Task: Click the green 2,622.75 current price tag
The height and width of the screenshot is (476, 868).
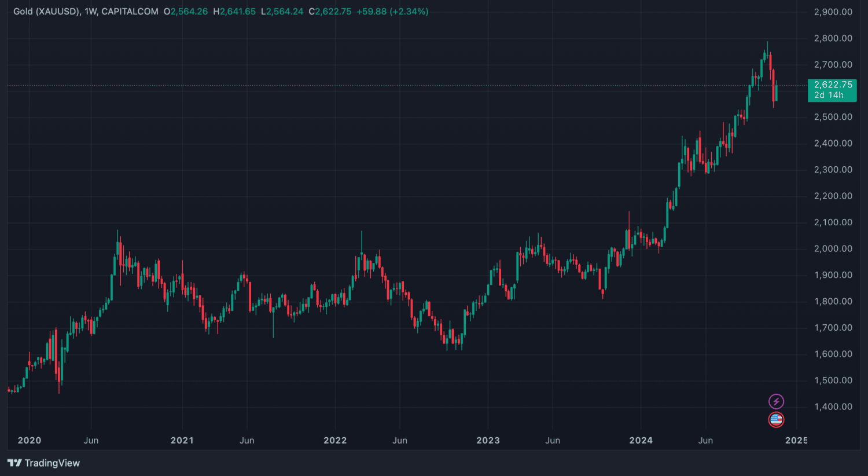Action: coord(832,90)
